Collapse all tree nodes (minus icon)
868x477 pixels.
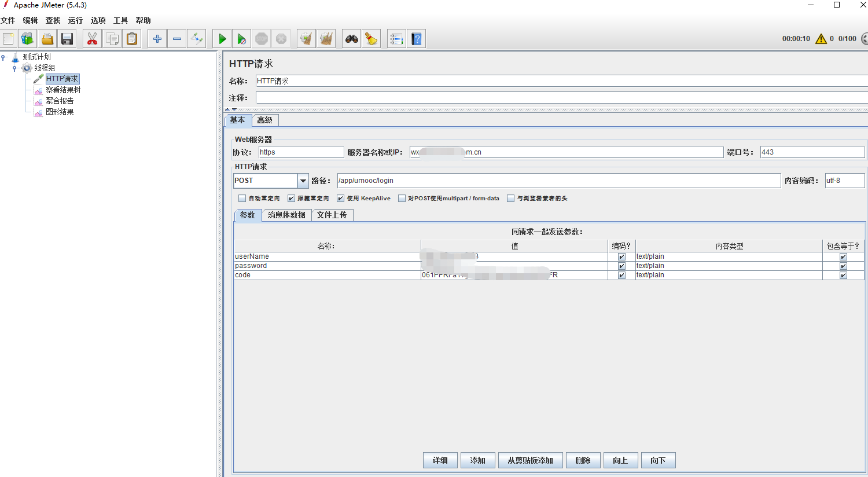(x=177, y=39)
